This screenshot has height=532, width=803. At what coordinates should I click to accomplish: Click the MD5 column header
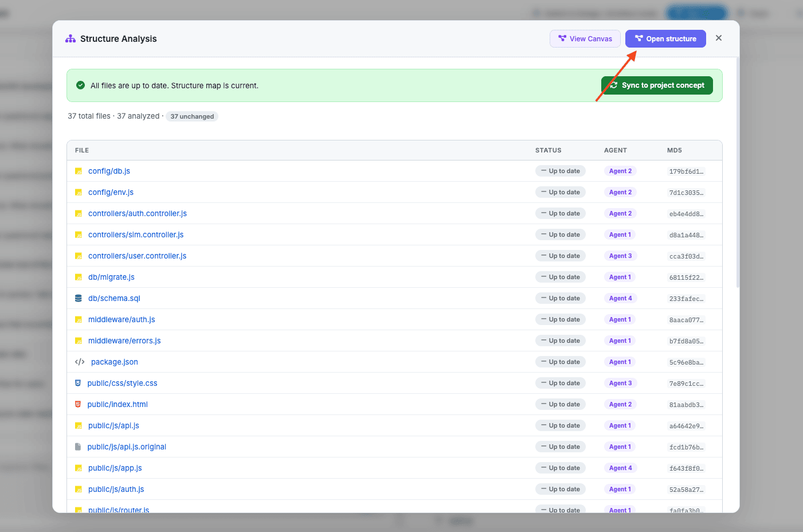[675, 151]
